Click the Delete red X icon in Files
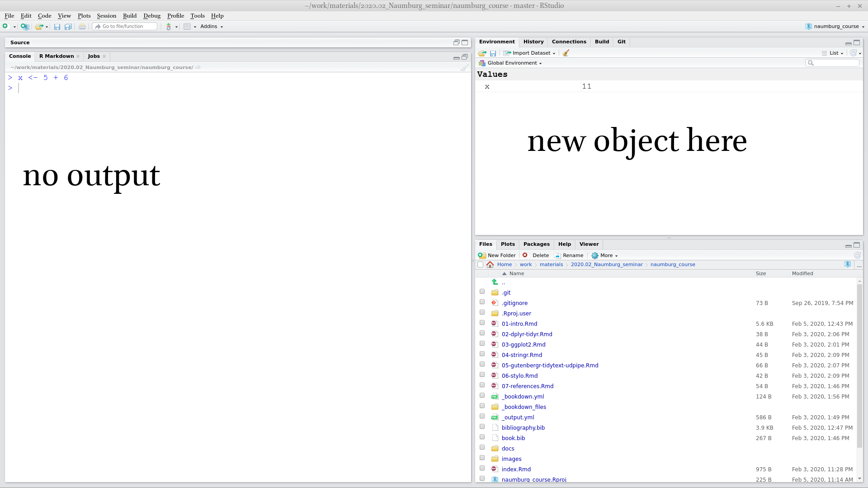The height and width of the screenshot is (488, 868). pos(525,255)
